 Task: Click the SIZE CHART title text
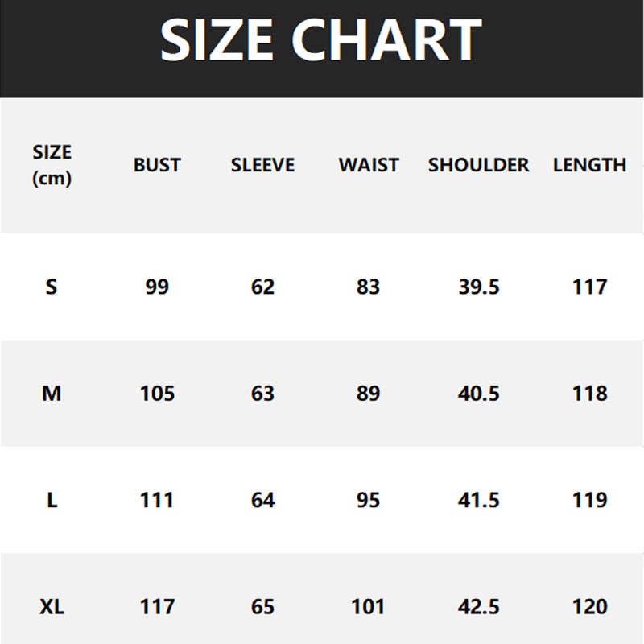click(320, 40)
